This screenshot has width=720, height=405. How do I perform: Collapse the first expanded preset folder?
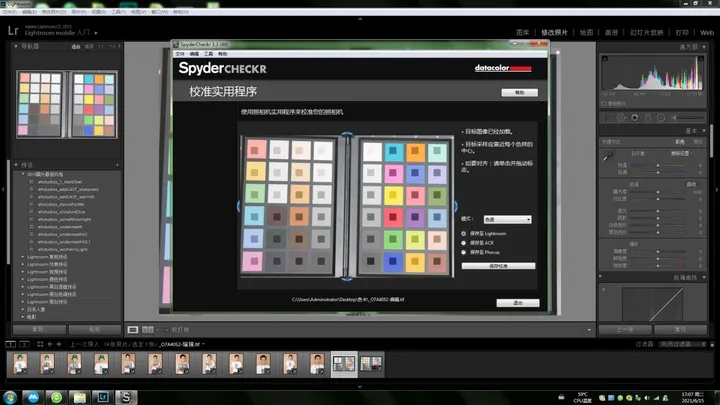(23, 174)
